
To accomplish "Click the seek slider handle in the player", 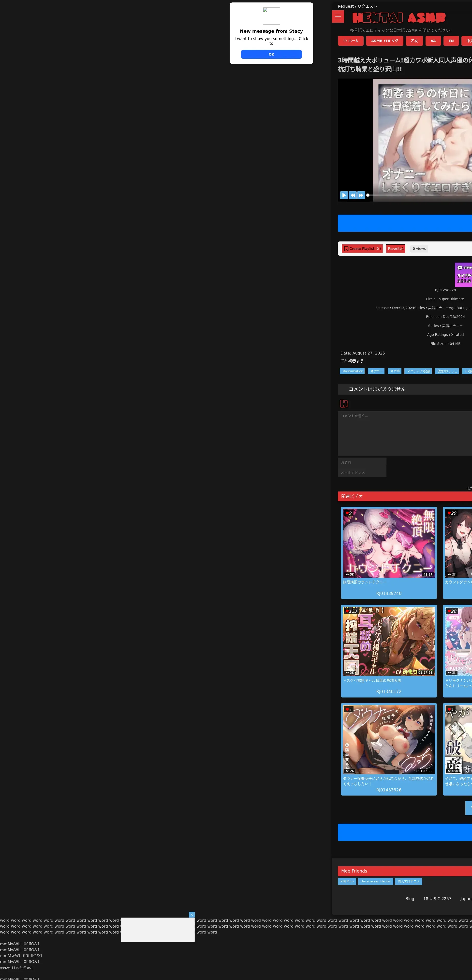I will click(x=368, y=195).
